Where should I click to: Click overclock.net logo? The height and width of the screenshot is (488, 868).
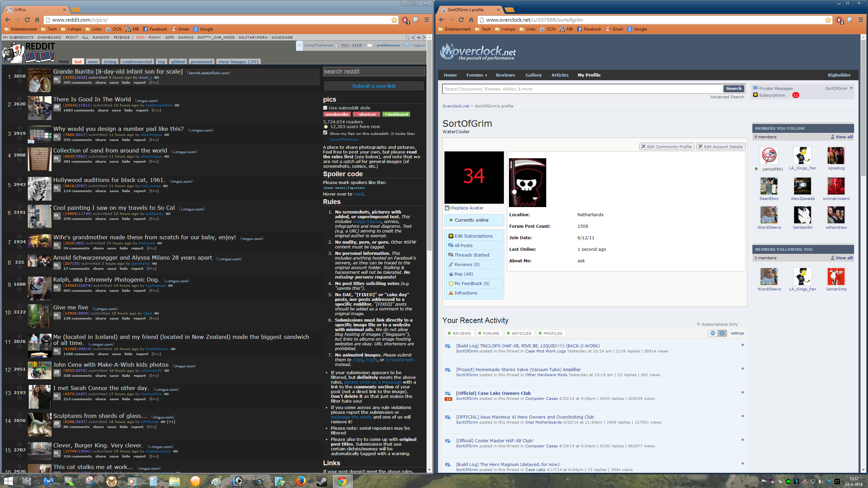pyautogui.click(x=478, y=52)
